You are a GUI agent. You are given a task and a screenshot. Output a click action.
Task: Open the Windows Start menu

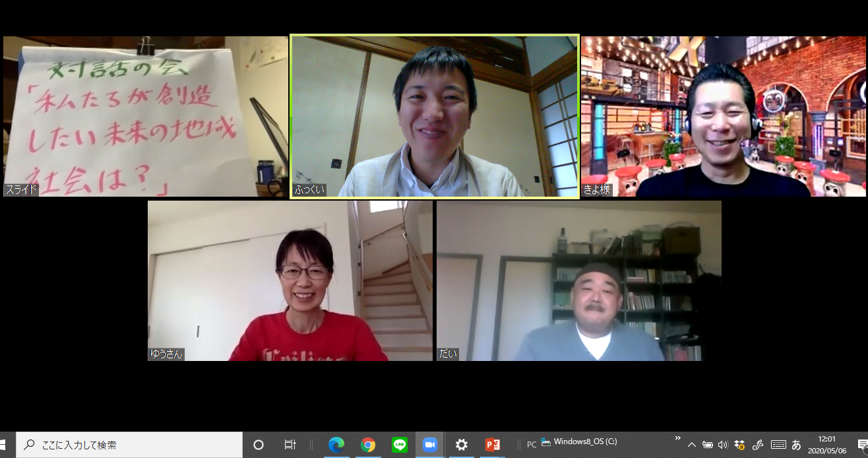(x=5, y=445)
